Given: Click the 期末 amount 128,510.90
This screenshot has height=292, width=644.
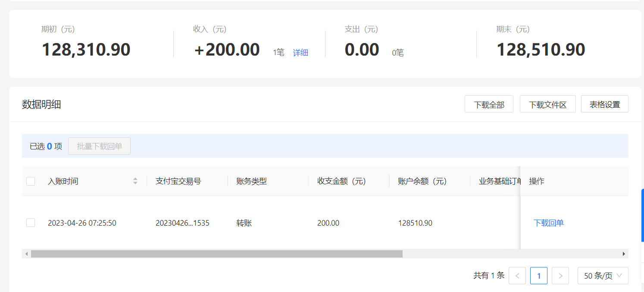Looking at the screenshot, I should (541, 50).
